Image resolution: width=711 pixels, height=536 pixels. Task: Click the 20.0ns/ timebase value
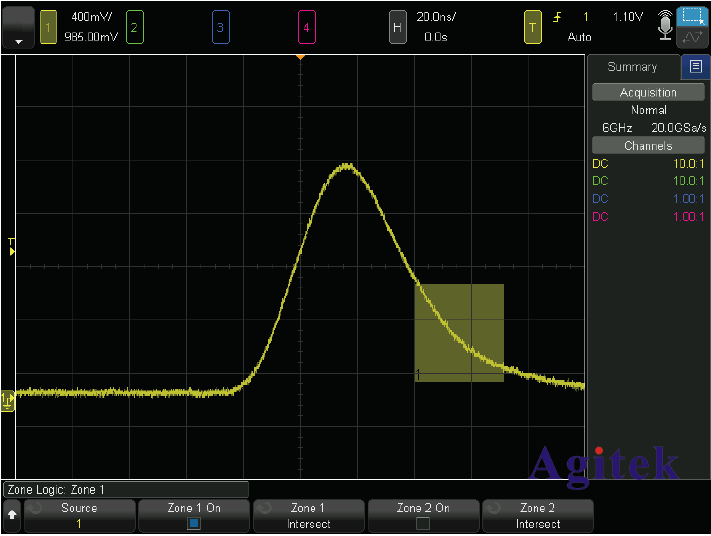(436, 17)
